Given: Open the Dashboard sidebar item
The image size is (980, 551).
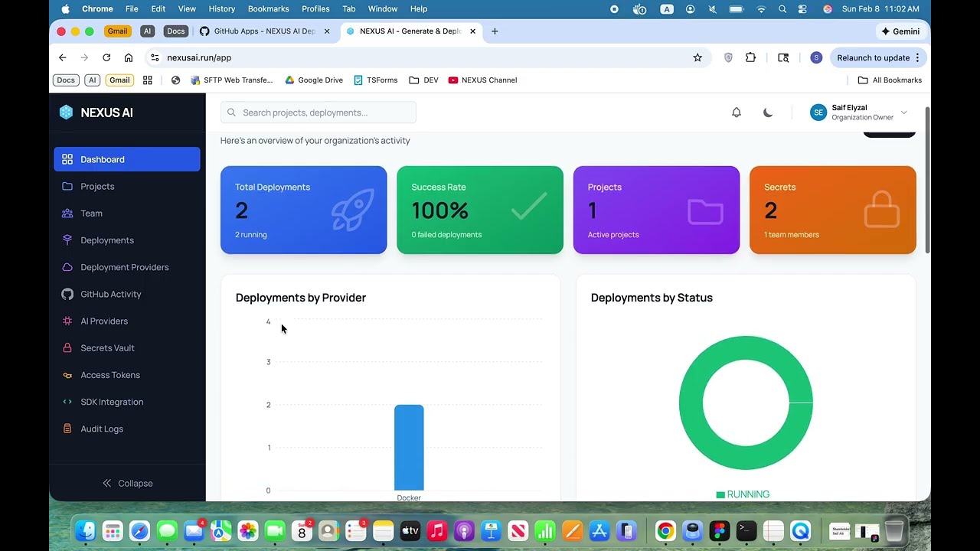Looking at the screenshot, I should click(x=127, y=159).
